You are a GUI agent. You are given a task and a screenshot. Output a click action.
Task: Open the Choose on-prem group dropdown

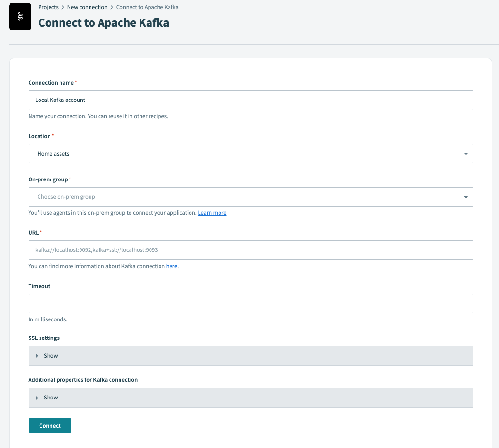tap(251, 197)
